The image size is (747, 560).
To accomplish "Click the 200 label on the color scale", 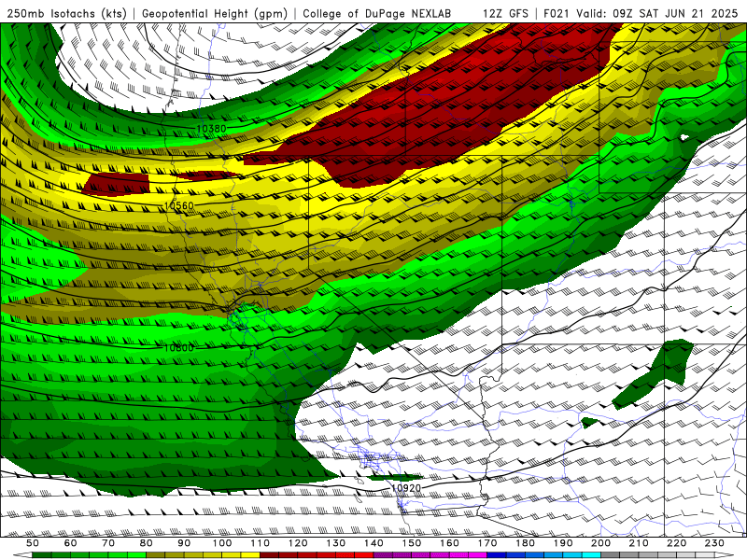I will pyautogui.click(x=600, y=543).
